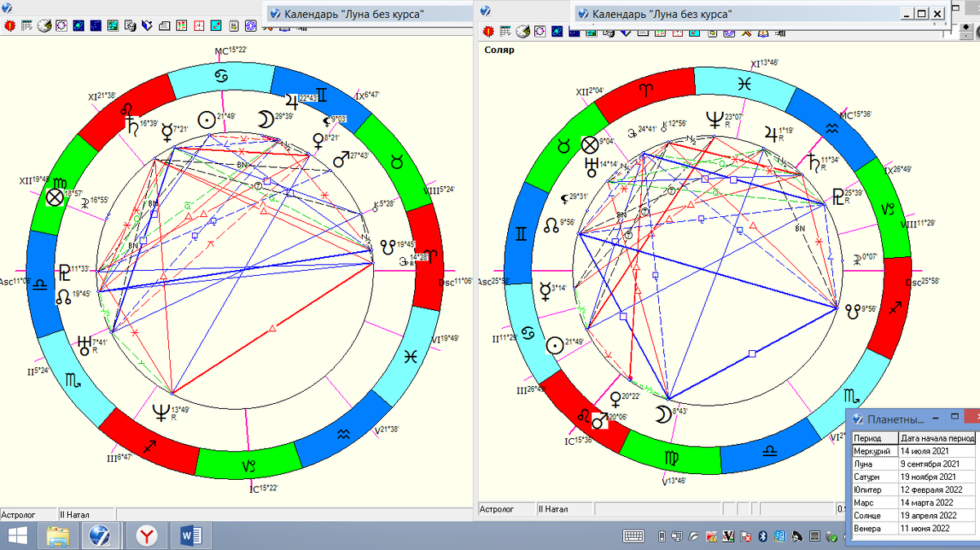Click 'II Натал' in right status bar

(x=563, y=509)
